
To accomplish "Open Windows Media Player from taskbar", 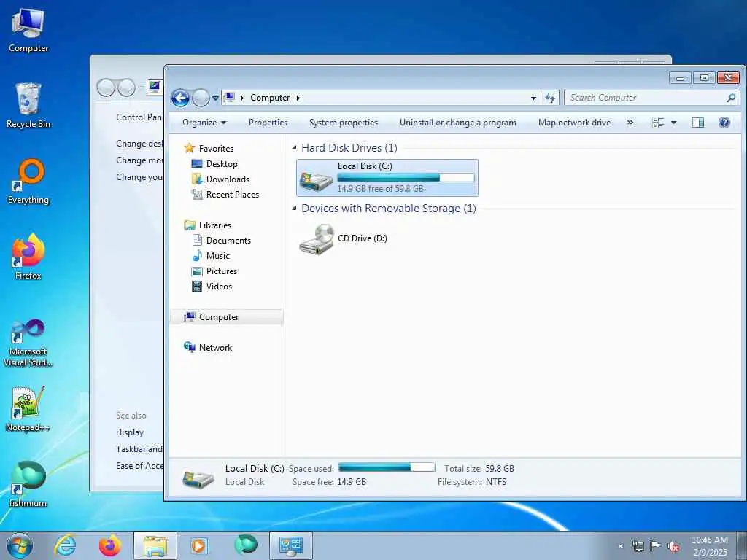I will (x=198, y=545).
